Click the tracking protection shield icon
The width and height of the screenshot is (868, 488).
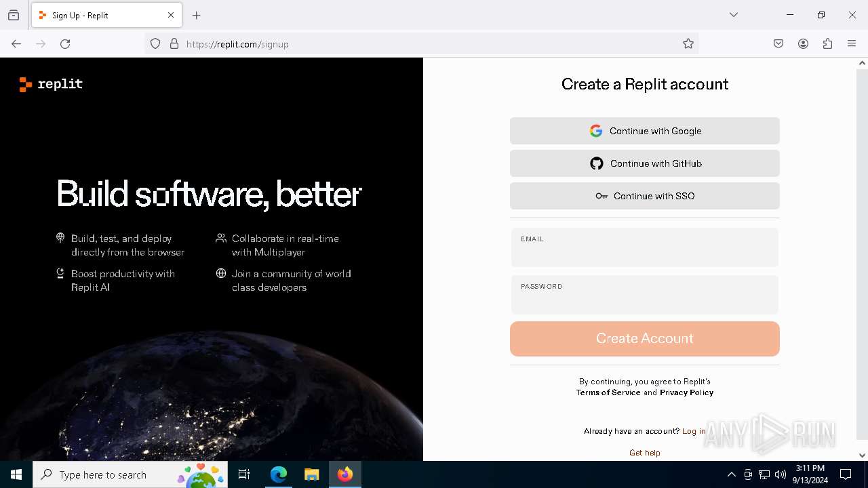pos(155,44)
